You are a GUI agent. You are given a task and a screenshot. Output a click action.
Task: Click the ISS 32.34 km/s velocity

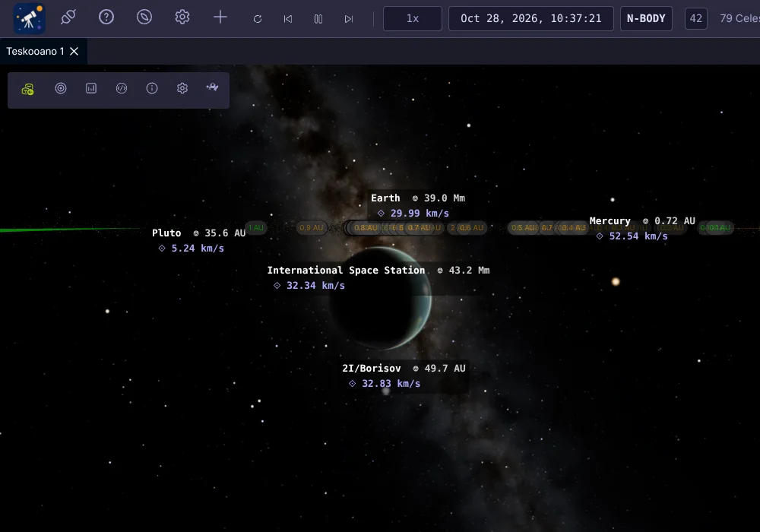[x=315, y=286]
